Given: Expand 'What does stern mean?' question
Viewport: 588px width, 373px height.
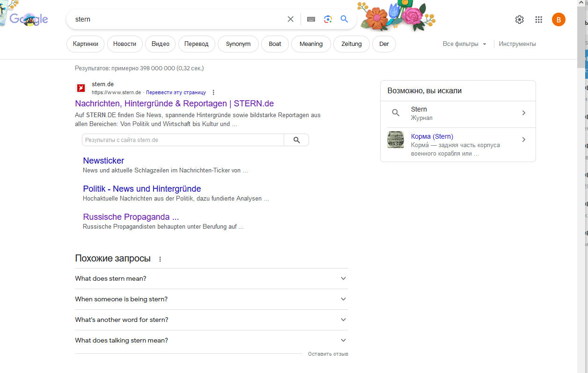Looking at the screenshot, I should click(343, 278).
